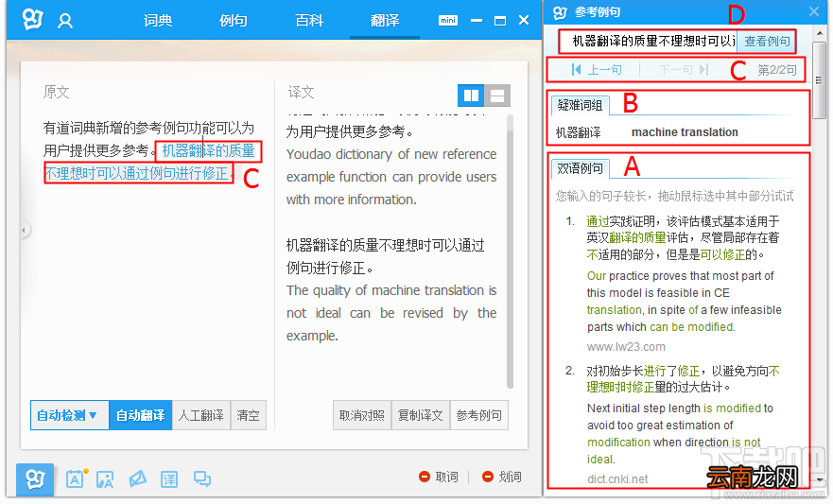The width and height of the screenshot is (833, 504).
Task: Click the term 机器翻译 in phrase list
Action: pyautogui.click(x=578, y=132)
